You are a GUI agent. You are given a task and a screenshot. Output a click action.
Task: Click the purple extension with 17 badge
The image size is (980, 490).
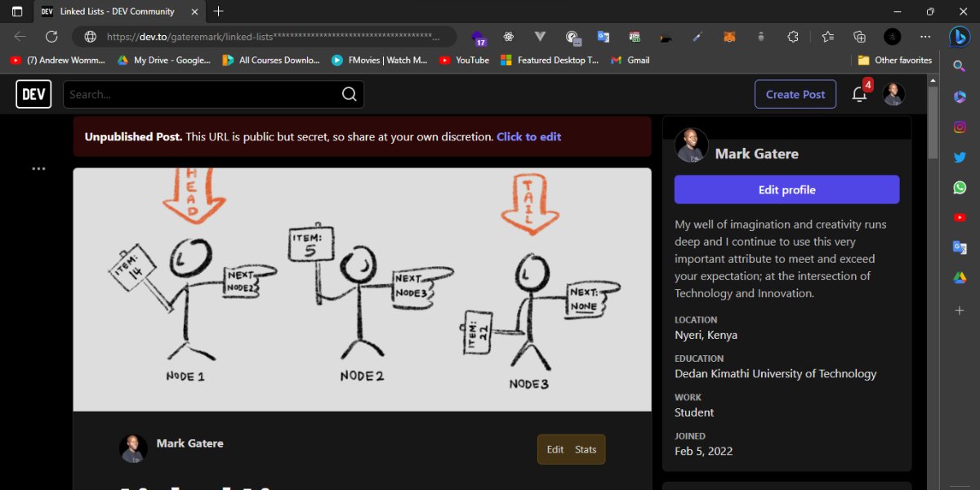click(479, 37)
